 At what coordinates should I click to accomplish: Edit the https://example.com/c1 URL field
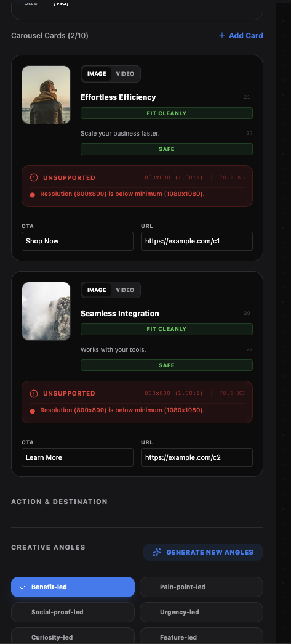click(x=197, y=241)
